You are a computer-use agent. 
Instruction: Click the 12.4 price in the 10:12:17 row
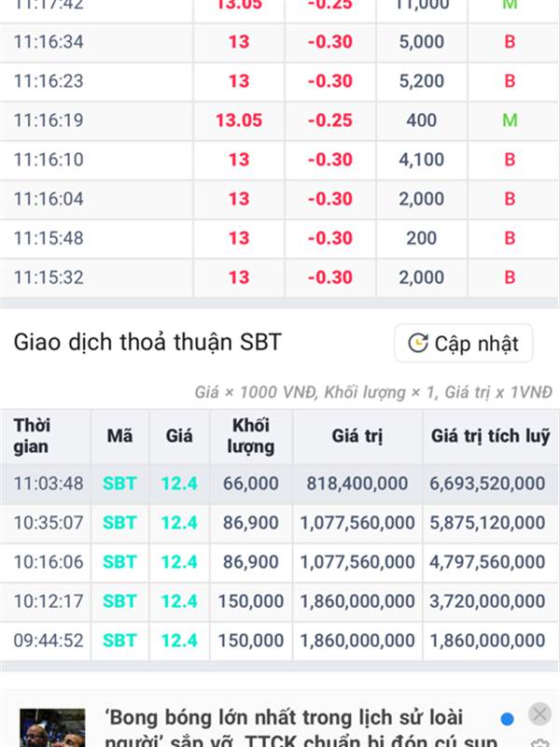coord(179,601)
